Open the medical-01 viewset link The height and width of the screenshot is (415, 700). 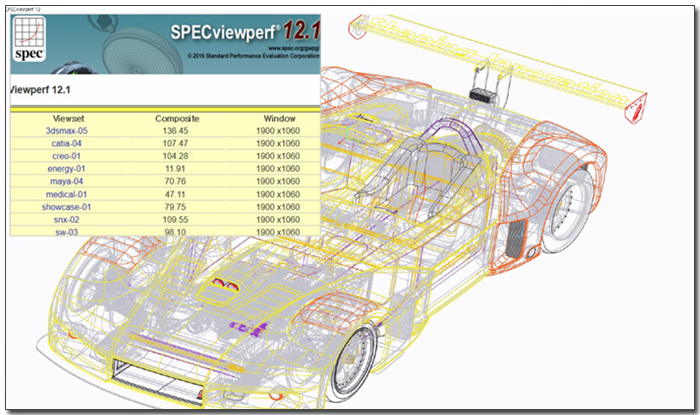click(67, 194)
